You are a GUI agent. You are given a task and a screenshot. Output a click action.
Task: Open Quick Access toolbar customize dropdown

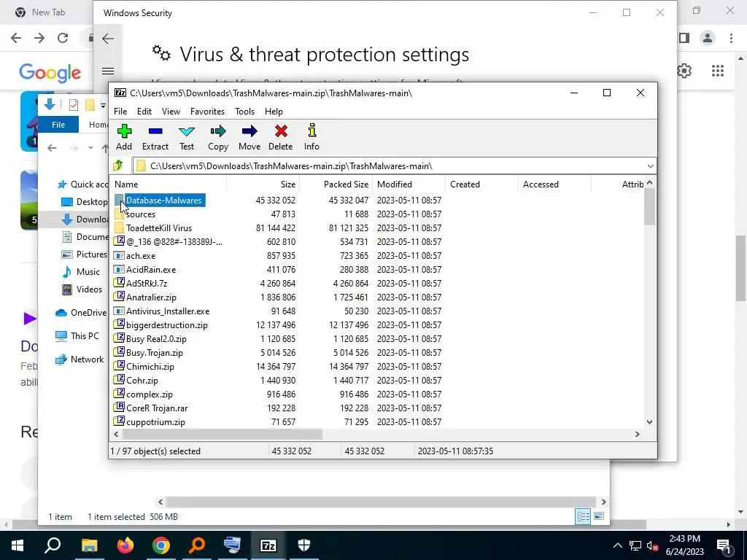click(x=103, y=105)
